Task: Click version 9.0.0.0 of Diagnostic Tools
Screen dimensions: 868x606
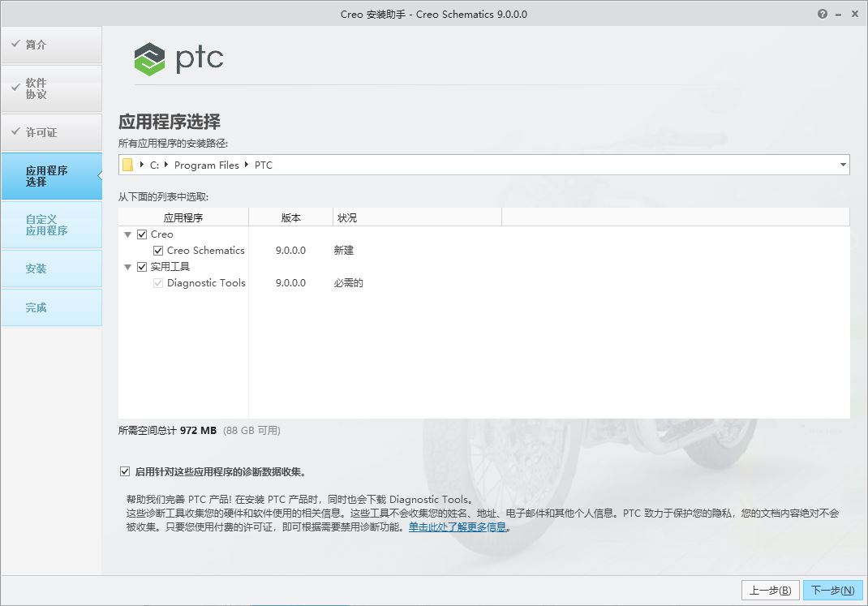Action: [x=290, y=283]
